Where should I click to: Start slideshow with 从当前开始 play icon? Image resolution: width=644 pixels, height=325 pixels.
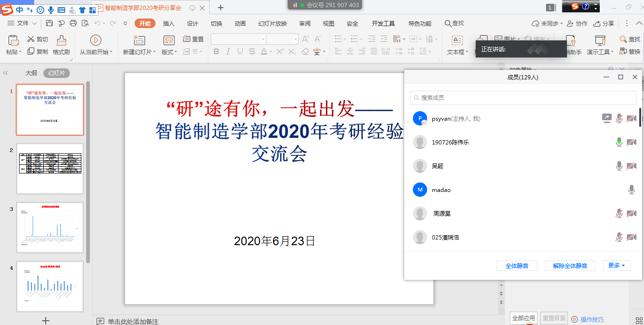point(96,40)
